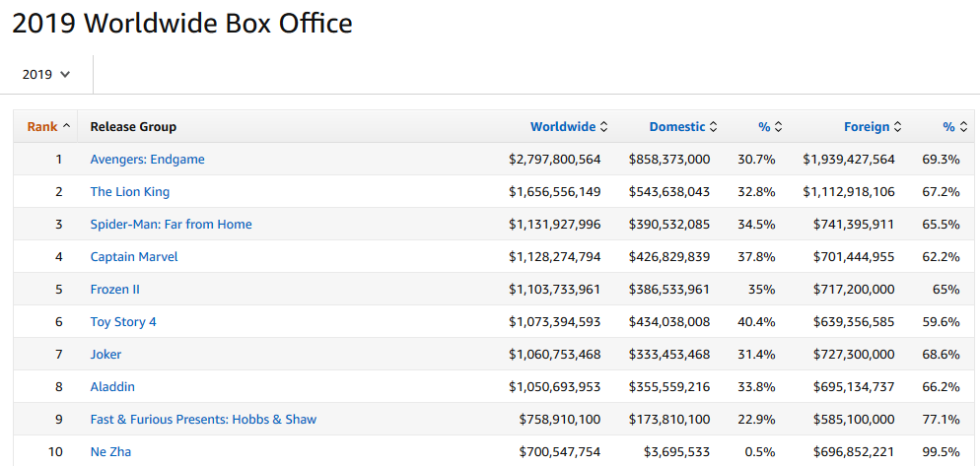View Toy Story 4 details
Viewport: 980px width, 466px height.
[x=123, y=321]
